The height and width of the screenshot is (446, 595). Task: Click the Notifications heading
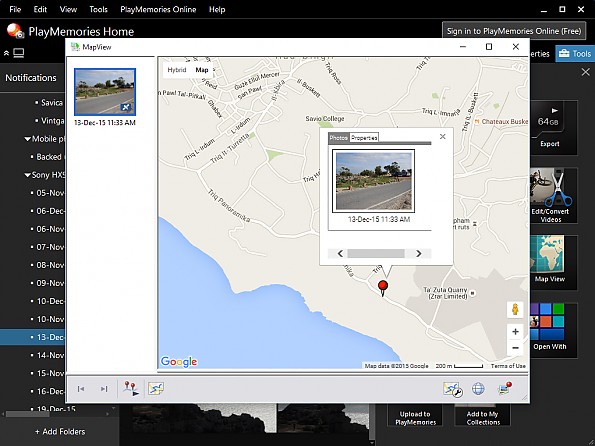pyautogui.click(x=30, y=78)
